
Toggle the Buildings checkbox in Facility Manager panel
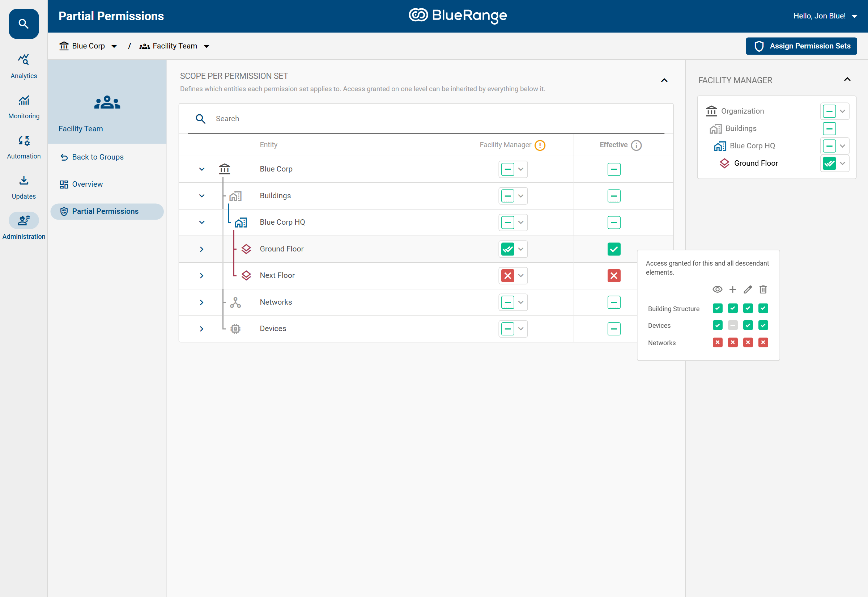[829, 129]
